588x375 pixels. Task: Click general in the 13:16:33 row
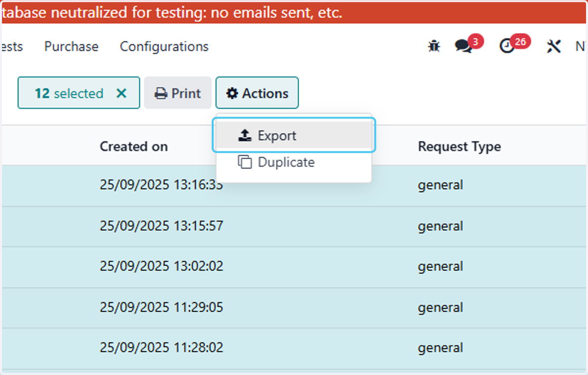441,185
